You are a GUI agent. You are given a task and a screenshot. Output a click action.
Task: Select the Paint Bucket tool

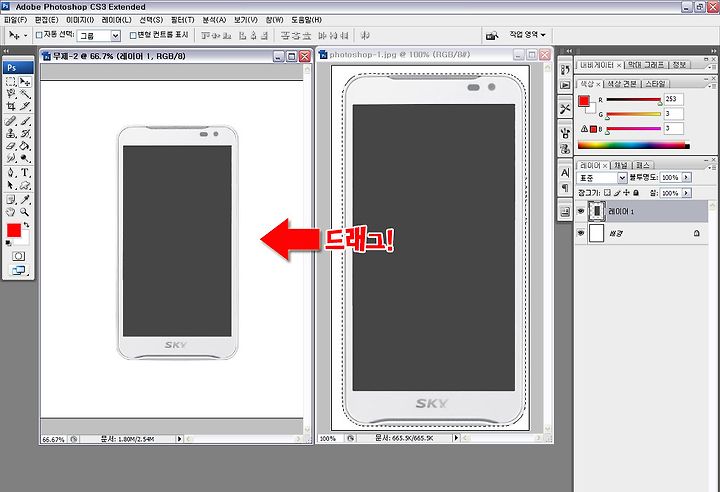pyautogui.click(x=25, y=146)
